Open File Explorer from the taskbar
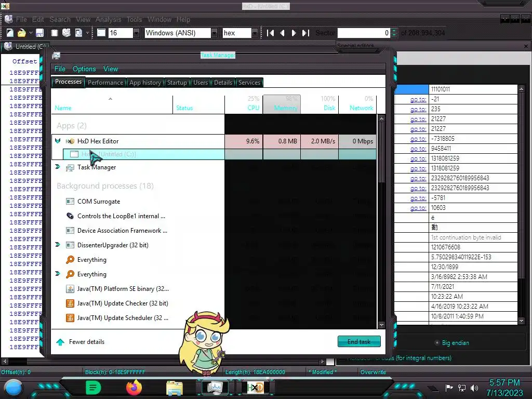Viewport: 532px width, 399px height. (175, 388)
